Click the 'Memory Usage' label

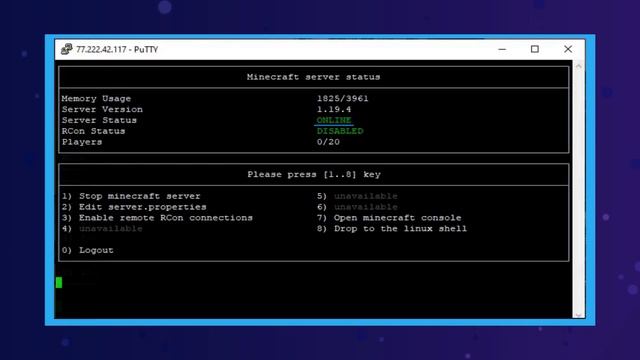pos(96,98)
